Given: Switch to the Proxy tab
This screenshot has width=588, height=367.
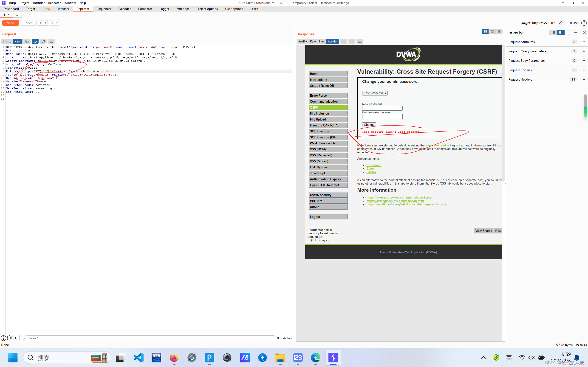Looking at the screenshot, I should [46, 9].
